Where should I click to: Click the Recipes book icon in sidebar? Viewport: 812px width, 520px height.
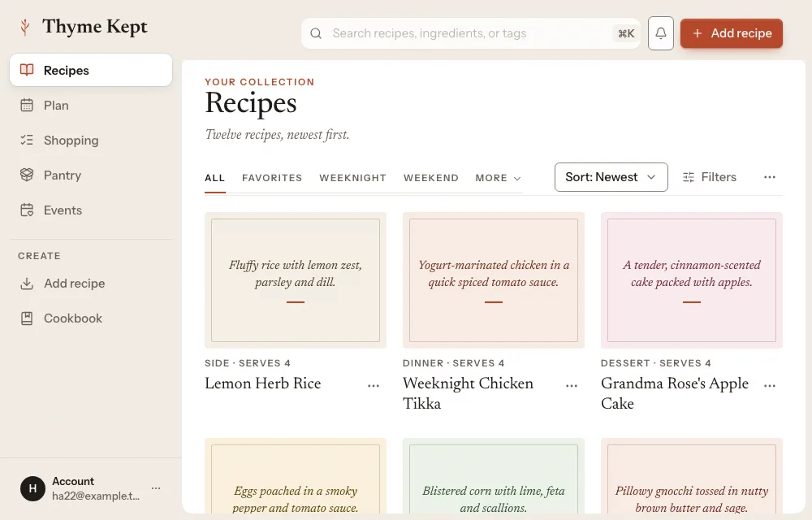click(27, 70)
